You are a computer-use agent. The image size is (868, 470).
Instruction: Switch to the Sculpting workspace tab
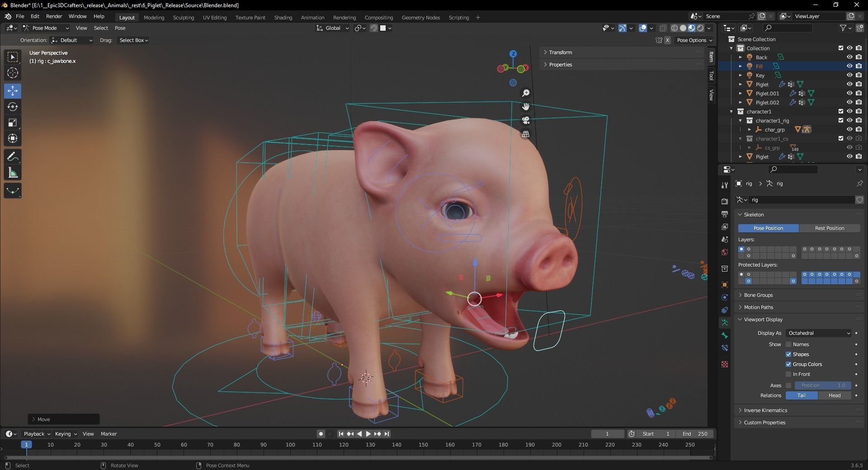click(x=184, y=18)
